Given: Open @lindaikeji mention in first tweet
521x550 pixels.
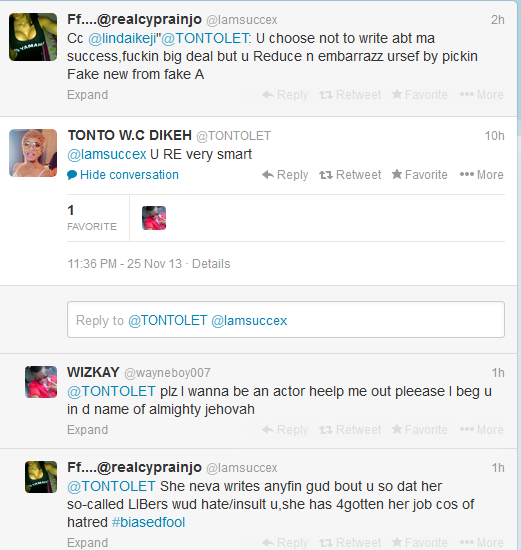Looking at the screenshot, I should point(122,38).
